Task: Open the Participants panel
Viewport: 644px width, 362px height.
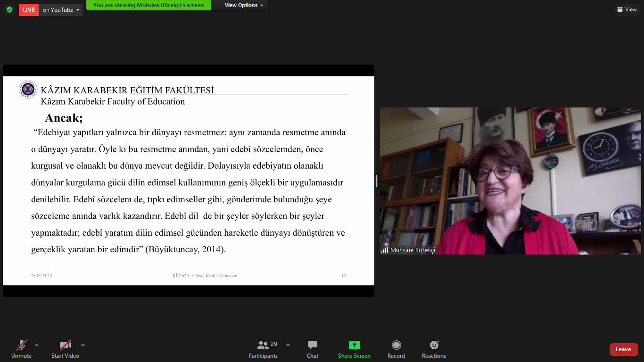Action: pos(263,349)
